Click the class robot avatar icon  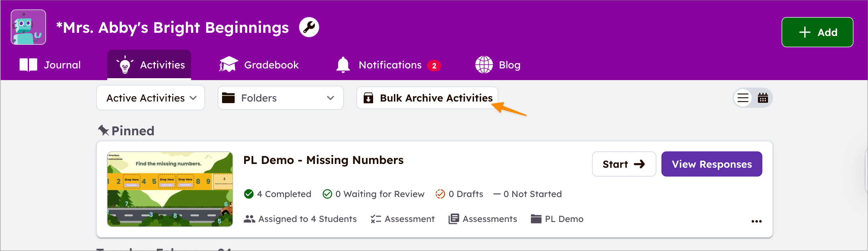pos(28,27)
